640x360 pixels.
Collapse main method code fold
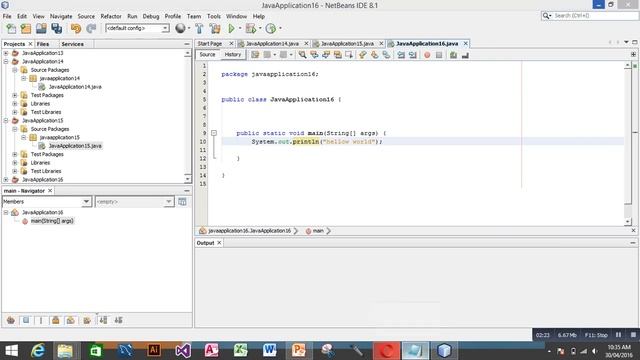click(214, 133)
